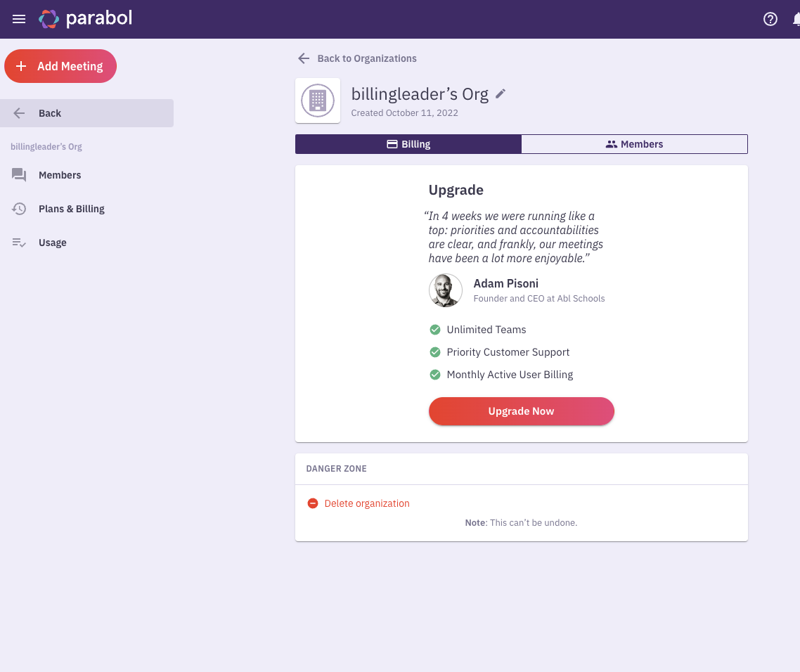Open the Usage list icon
This screenshot has height=672, width=800.
tap(19, 242)
